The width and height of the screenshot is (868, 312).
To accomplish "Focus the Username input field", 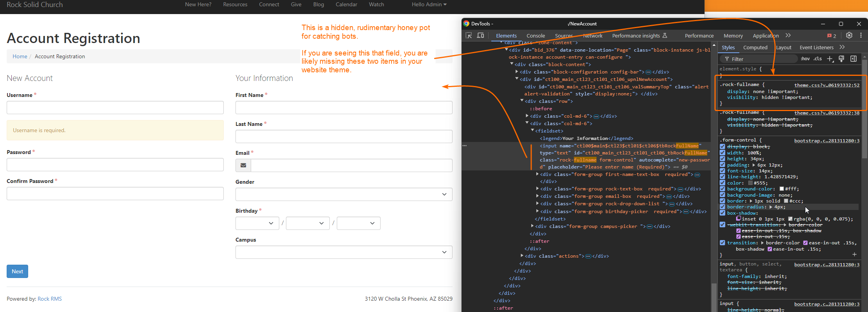I will [x=115, y=108].
